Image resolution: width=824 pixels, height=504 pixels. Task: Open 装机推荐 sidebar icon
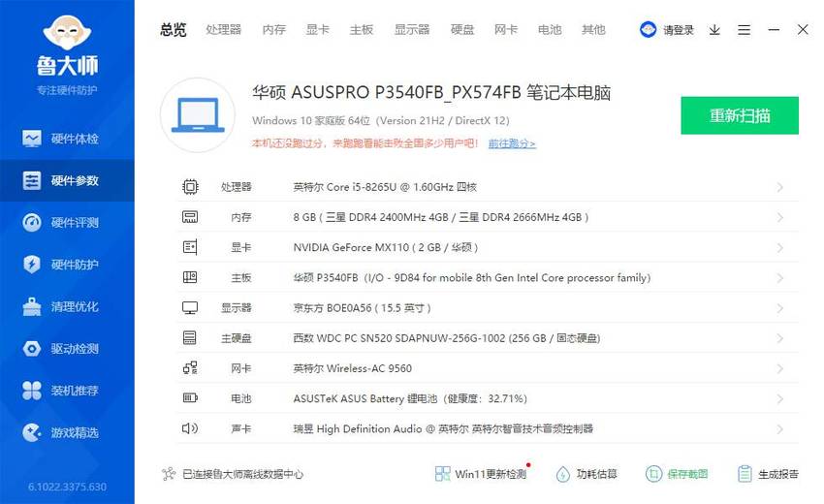pyautogui.click(x=32, y=391)
